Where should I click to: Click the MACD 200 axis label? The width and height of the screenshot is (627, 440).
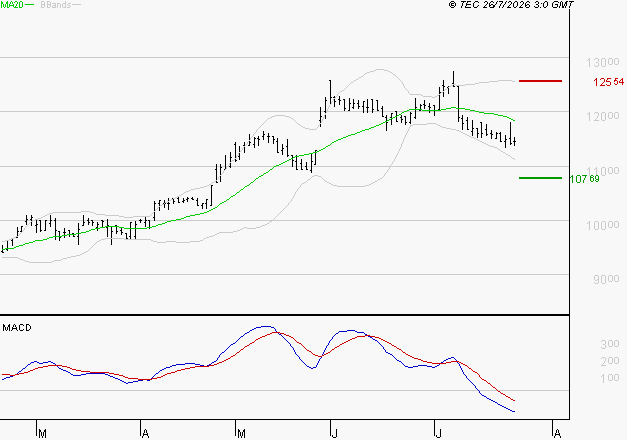pos(610,361)
